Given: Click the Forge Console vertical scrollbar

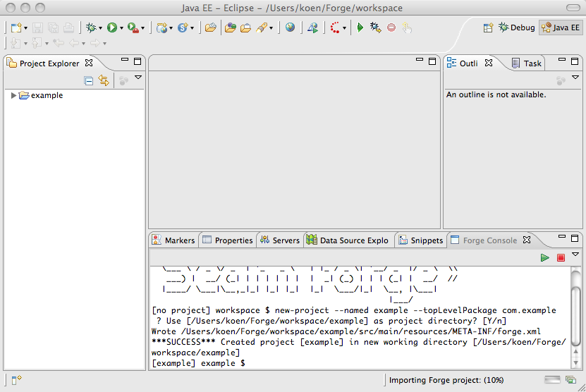Looking at the screenshot, I should tap(576, 316).
